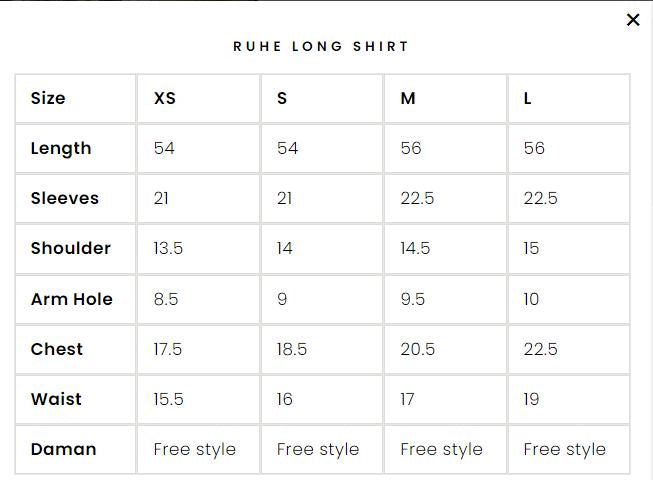Image resolution: width=653 pixels, height=480 pixels.
Task: Click the Chest row label
Action: click(57, 349)
